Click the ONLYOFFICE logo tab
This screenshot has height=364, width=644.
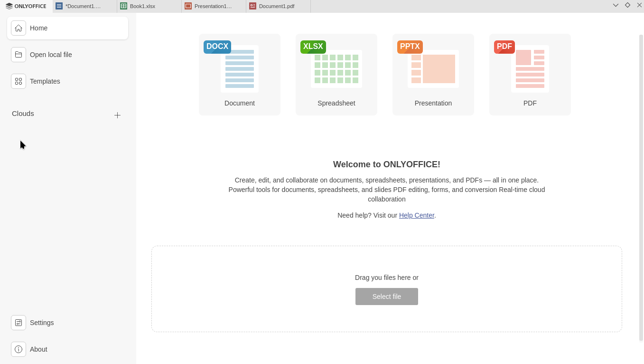coord(26,6)
